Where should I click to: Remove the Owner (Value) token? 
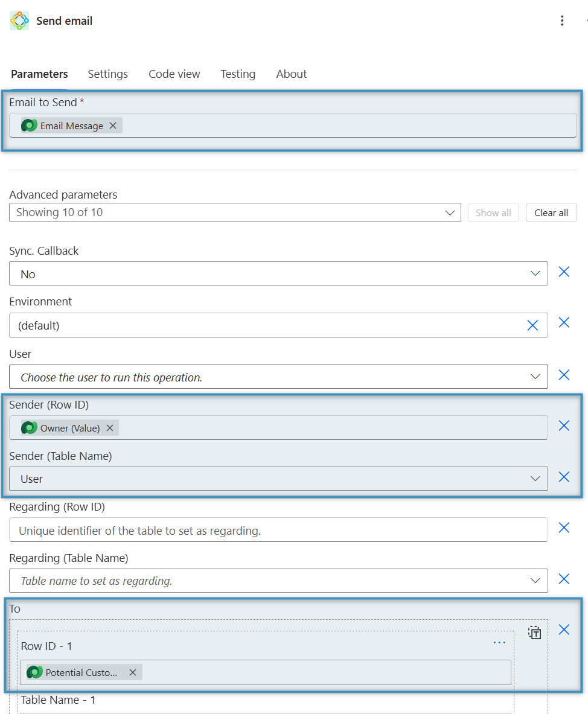(x=110, y=428)
